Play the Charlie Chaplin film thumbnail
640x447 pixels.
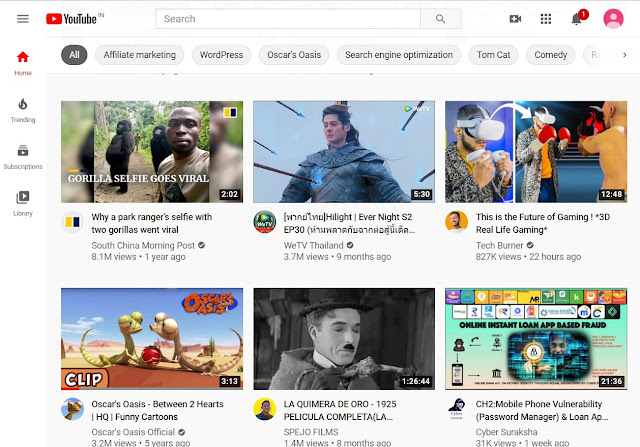click(x=344, y=339)
